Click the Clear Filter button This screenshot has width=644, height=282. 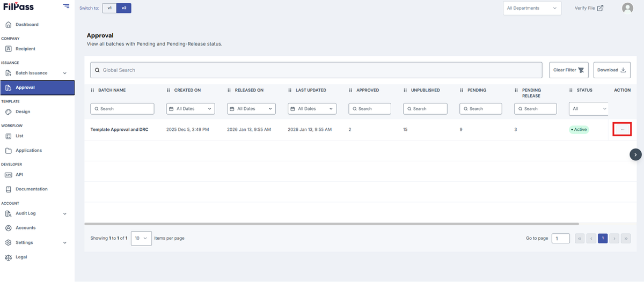(569, 70)
